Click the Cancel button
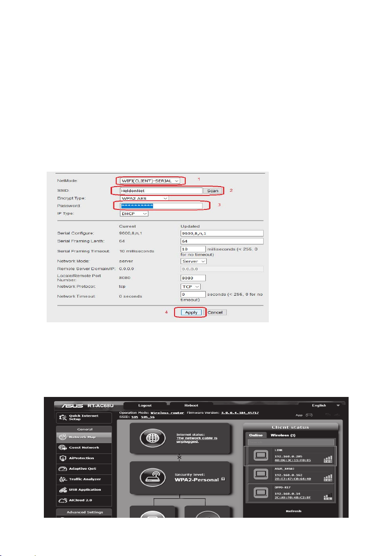The width and height of the screenshot is (392, 556). (215, 313)
